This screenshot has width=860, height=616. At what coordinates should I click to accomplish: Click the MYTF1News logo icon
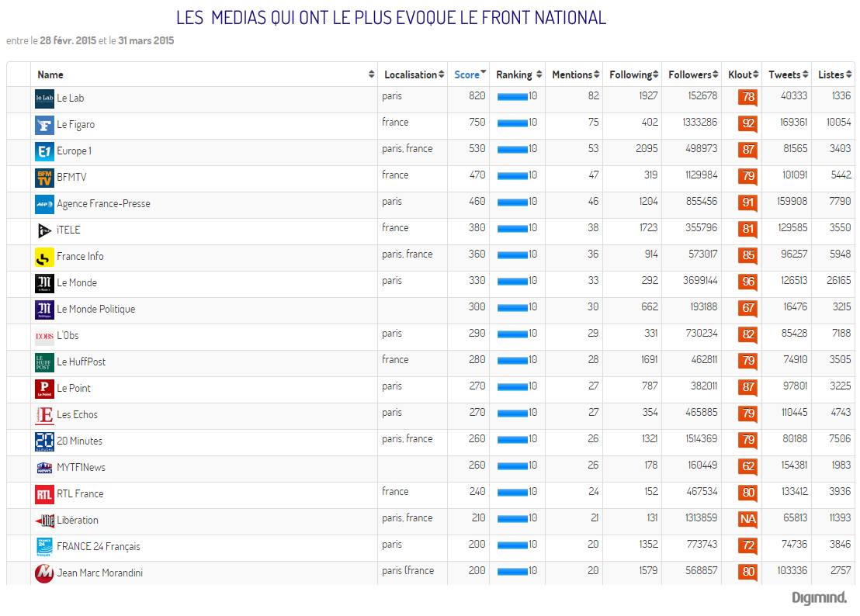tap(44, 468)
